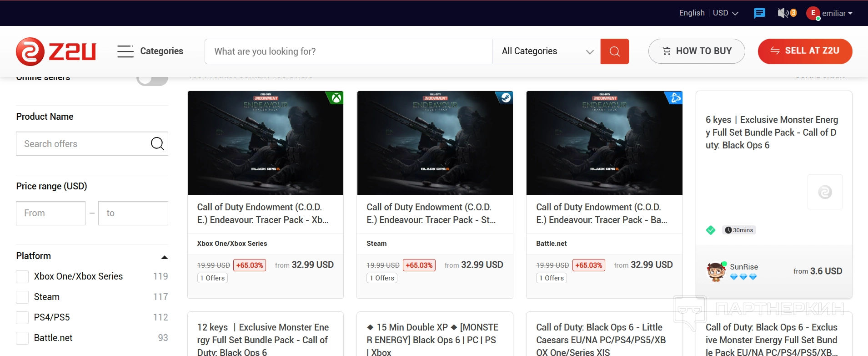This screenshot has height=356, width=868.
Task: Click the Xbox Tracer Pack thumbnail image
Action: coord(266,143)
